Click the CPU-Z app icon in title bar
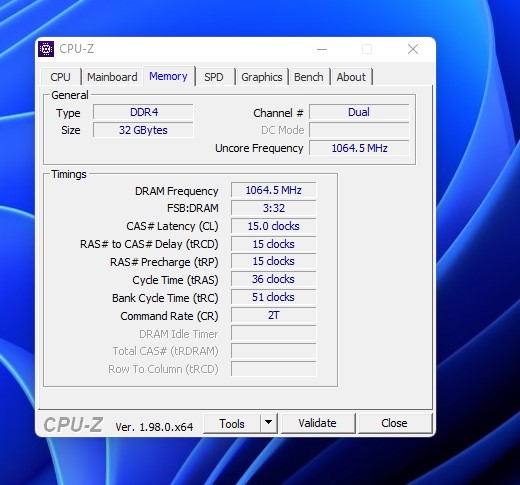This screenshot has height=485, width=520. 46,49
